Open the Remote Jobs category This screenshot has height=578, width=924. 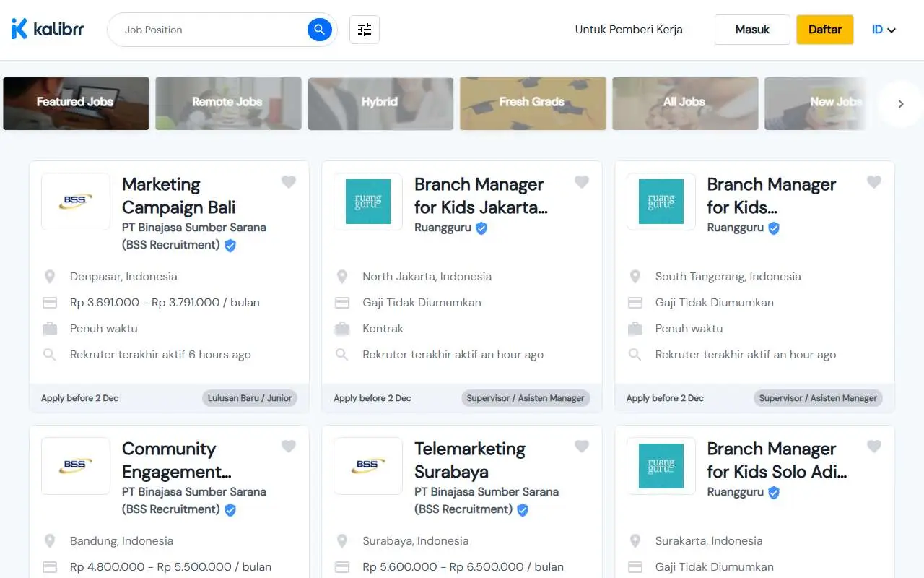click(x=228, y=103)
